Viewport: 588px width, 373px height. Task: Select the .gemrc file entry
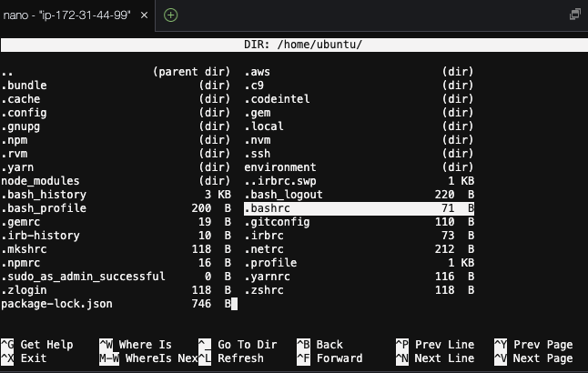click(x=116, y=222)
